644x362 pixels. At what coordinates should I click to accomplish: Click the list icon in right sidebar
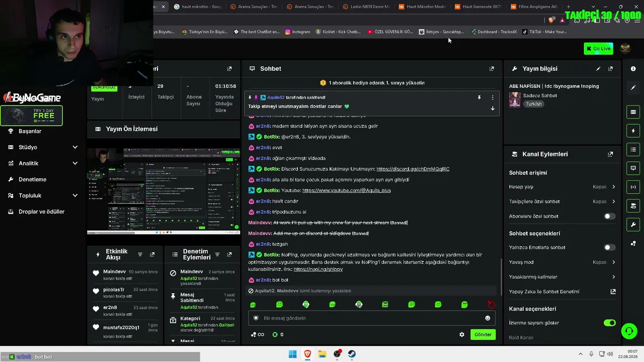click(x=633, y=149)
